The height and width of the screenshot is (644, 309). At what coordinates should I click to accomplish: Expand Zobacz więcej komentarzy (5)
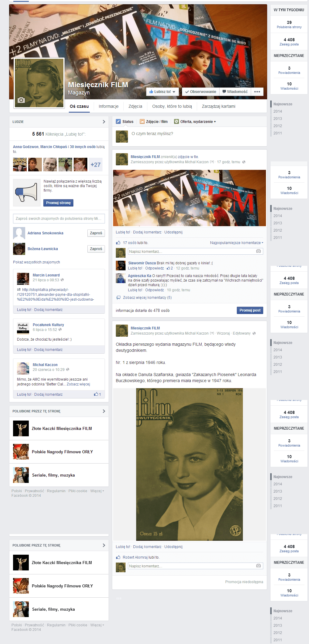pos(147,298)
